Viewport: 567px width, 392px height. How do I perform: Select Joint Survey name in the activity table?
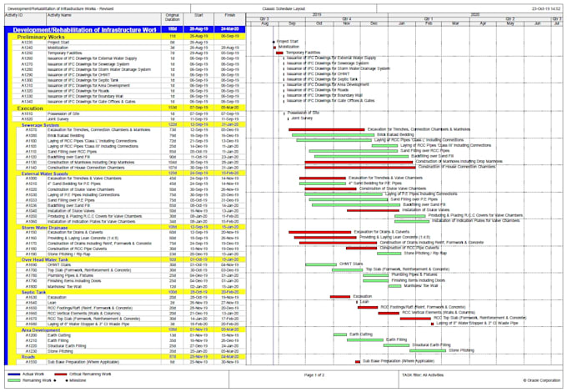coord(58,119)
